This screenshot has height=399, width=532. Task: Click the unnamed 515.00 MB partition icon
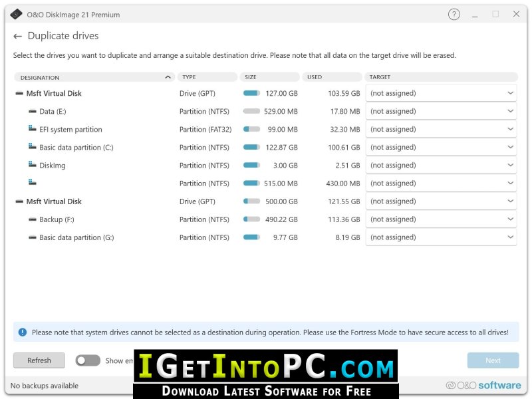coord(32,182)
